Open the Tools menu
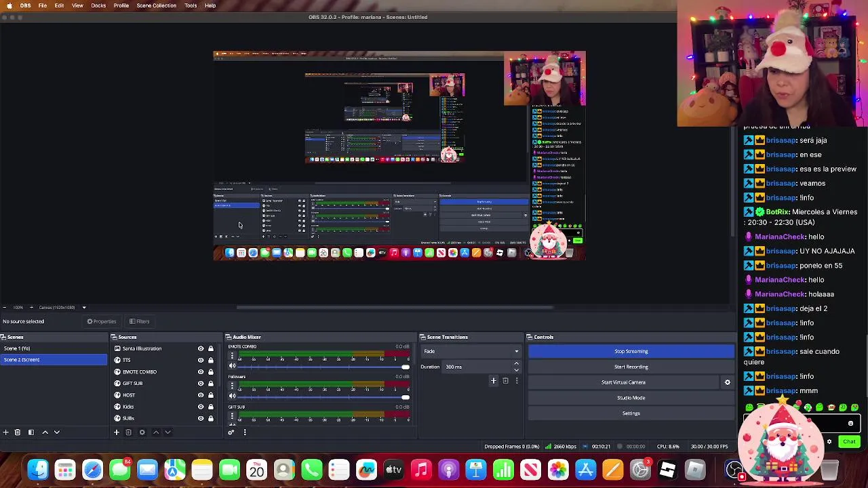Viewport: 868px width, 488px height. [x=191, y=5]
